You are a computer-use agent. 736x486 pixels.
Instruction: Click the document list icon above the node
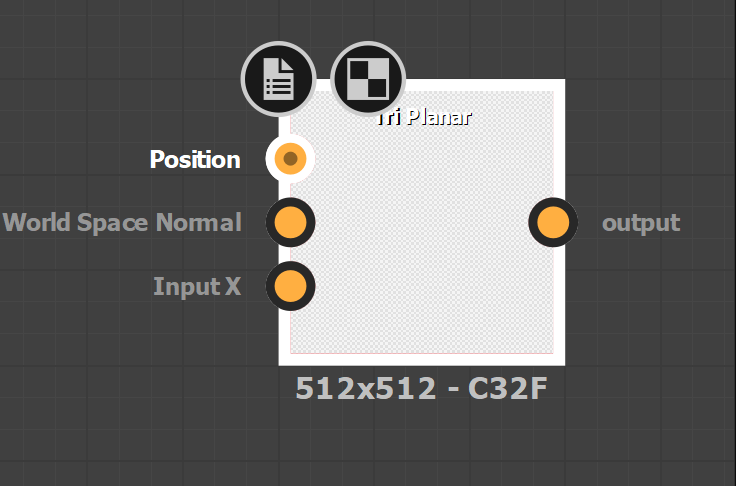coord(278,79)
